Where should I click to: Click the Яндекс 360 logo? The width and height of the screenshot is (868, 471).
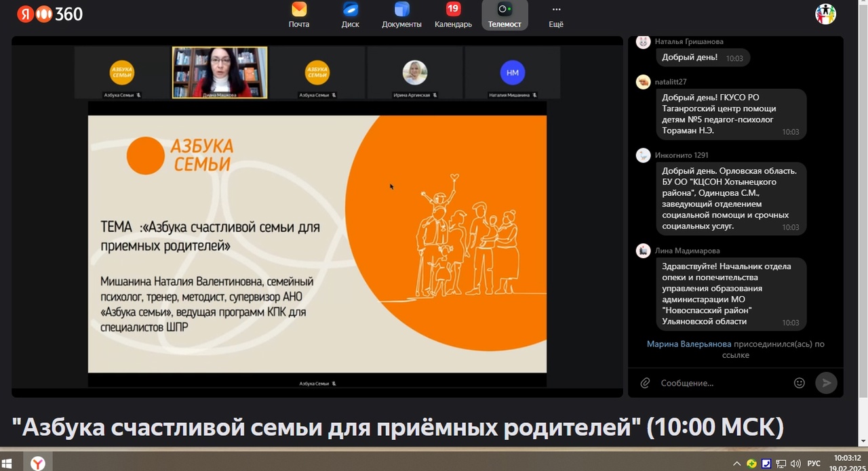[x=50, y=14]
